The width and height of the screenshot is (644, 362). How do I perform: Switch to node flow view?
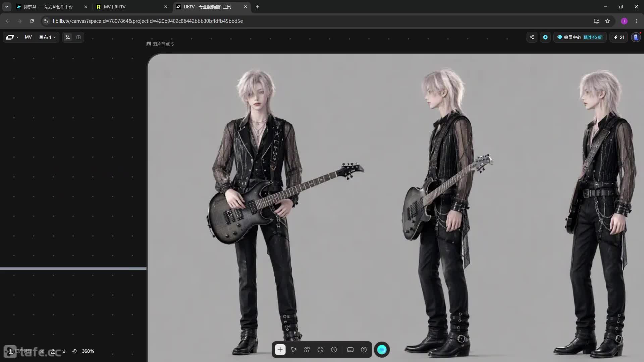68,37
